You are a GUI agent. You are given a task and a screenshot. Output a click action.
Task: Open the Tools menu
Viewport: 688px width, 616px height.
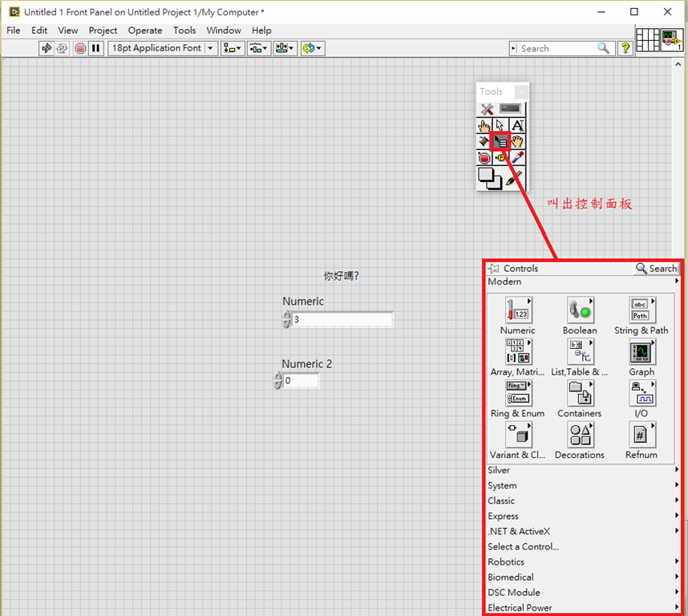pyautogui.click(x=184, y=30)
